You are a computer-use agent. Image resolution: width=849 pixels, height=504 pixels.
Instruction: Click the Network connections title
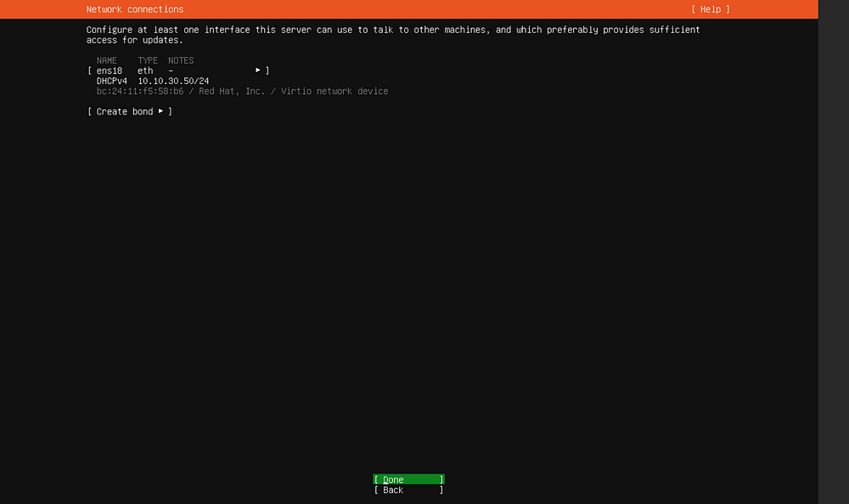point(135,9)
